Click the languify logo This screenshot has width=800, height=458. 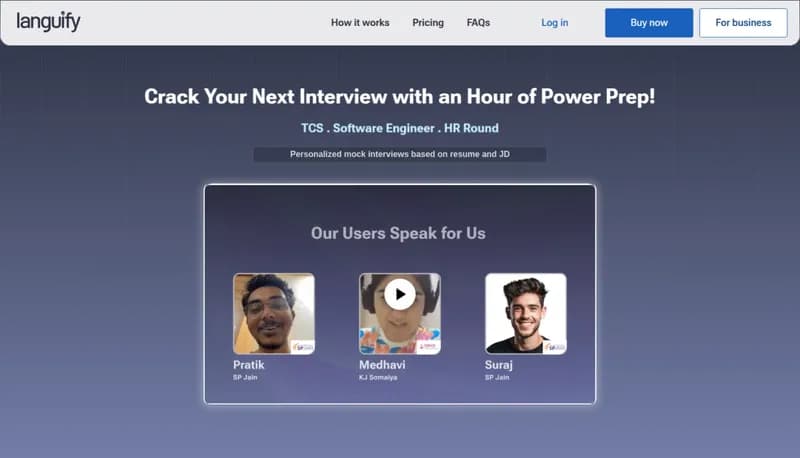pyautogui.click(x=48, y=22)
